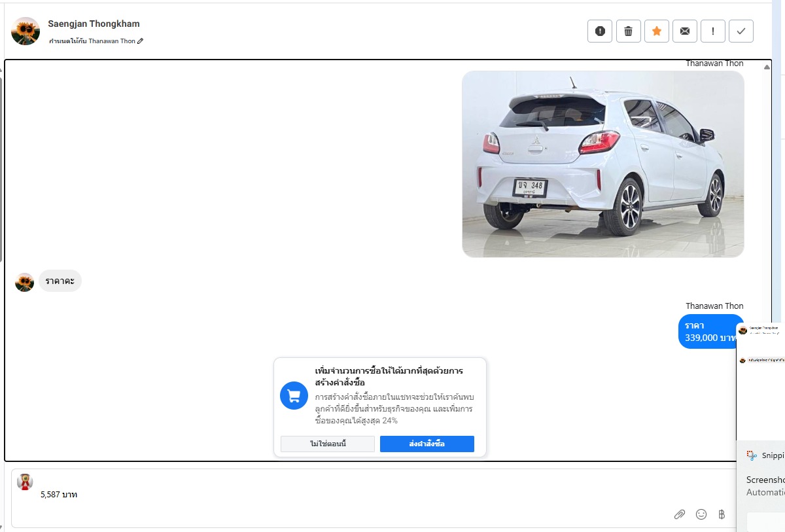Edit assignee with the pencil icon
The image size is (785, 532).
[x=141, y=41]
